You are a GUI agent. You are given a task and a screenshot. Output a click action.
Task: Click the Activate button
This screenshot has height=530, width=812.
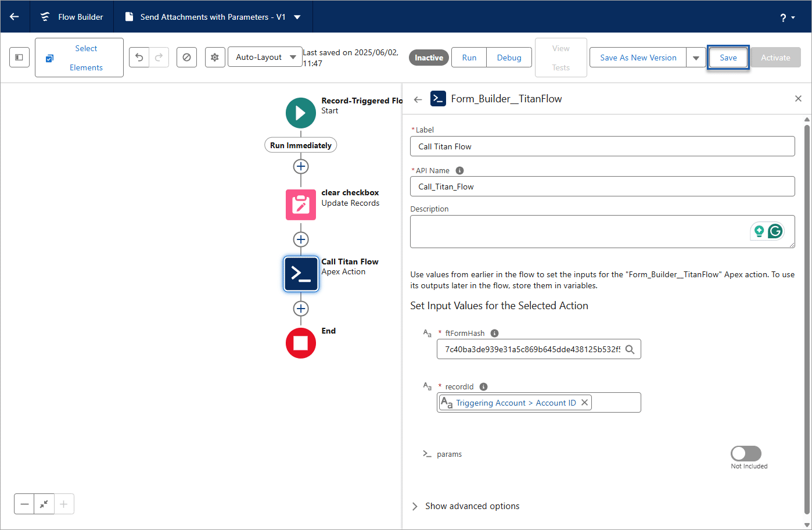click(775, 58)
